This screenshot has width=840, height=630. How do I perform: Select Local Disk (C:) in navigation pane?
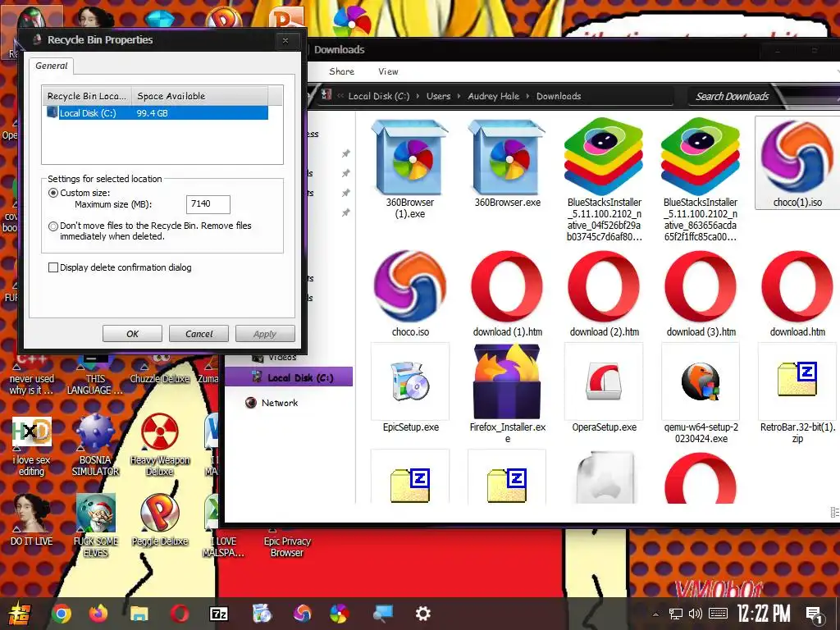(290, 377)
